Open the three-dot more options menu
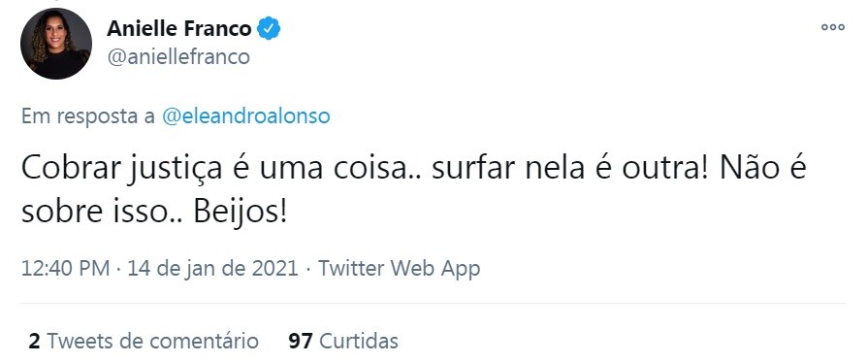868x362 pixels. [x=833, y=27]
